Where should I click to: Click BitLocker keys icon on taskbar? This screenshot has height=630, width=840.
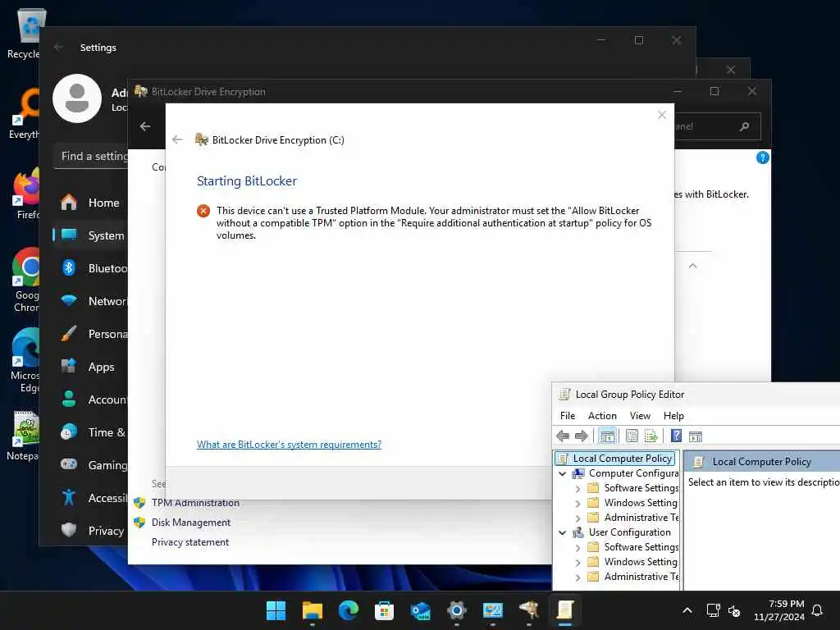[x=529, y=610]
